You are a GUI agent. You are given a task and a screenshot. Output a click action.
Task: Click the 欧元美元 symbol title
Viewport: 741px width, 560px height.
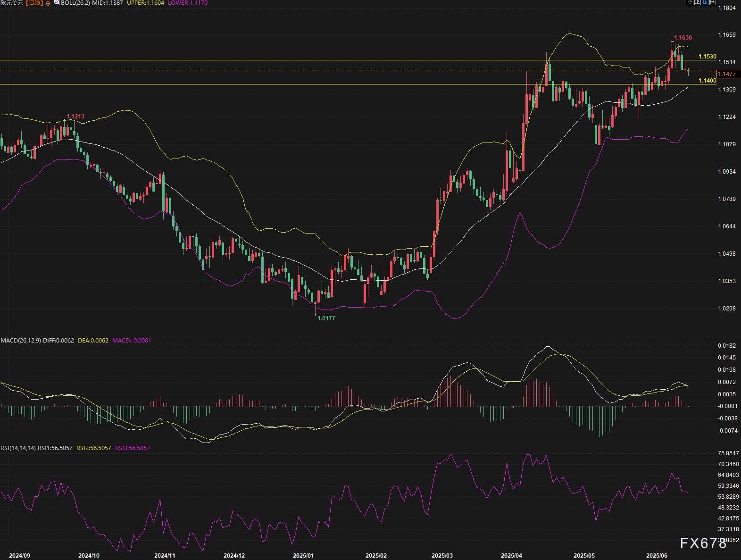coord(12,3)
